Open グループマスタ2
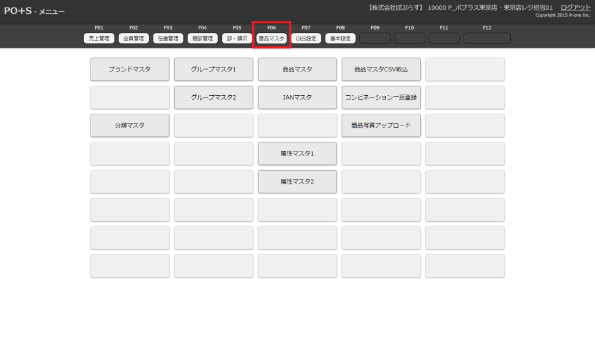This screenshot has width=595, height=364. pyautogui.click(x=213, y=98)
